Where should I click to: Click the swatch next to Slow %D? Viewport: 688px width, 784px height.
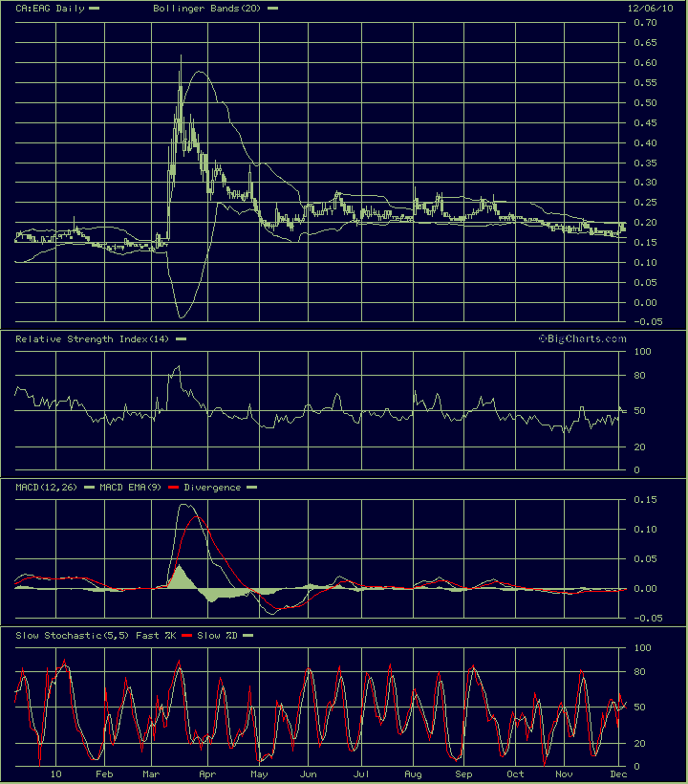[x=247, y=636]
